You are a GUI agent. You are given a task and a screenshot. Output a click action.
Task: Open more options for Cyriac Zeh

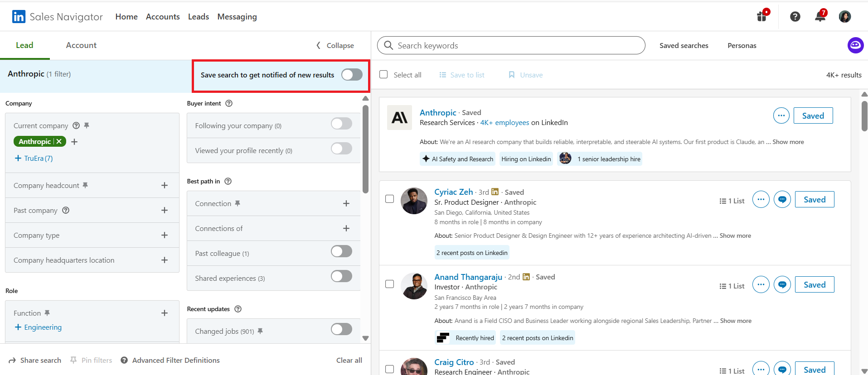(761, 199)
